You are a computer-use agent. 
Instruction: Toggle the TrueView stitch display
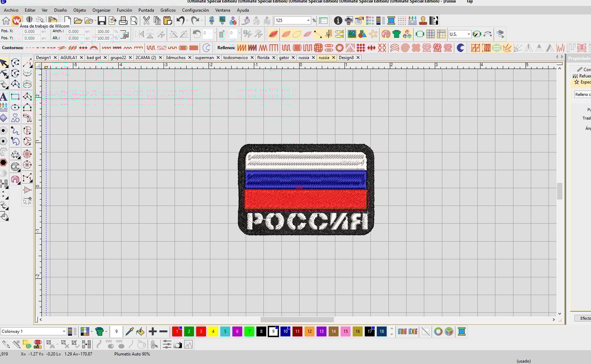(x=273, y=34)
